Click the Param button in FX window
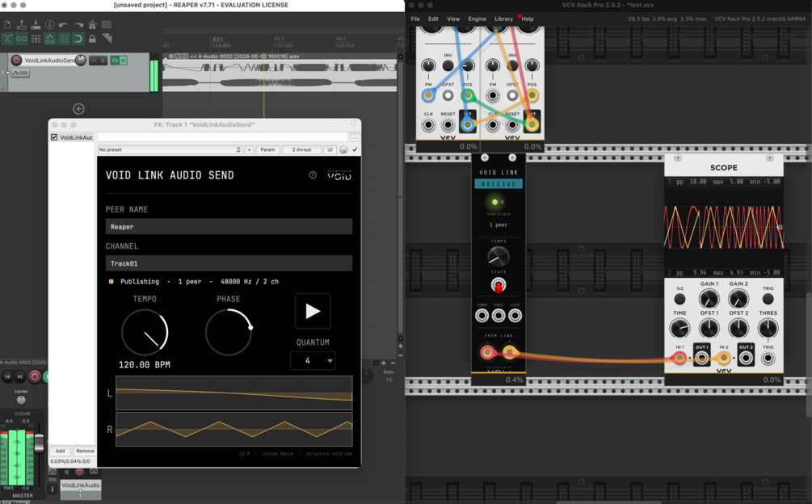The image size is (812, 504). (267, 149)
